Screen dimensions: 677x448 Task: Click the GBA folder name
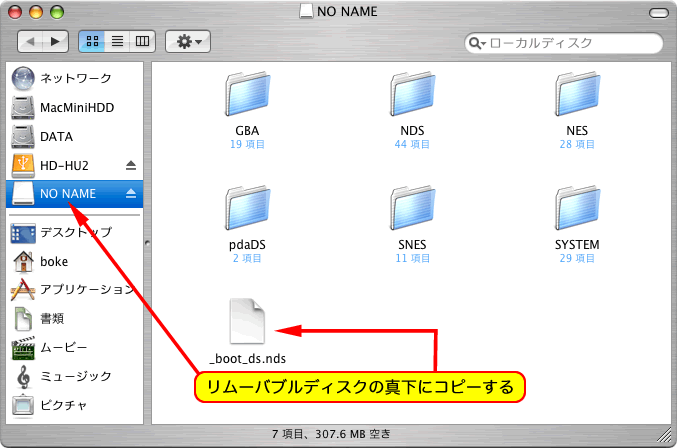[247, 130]
